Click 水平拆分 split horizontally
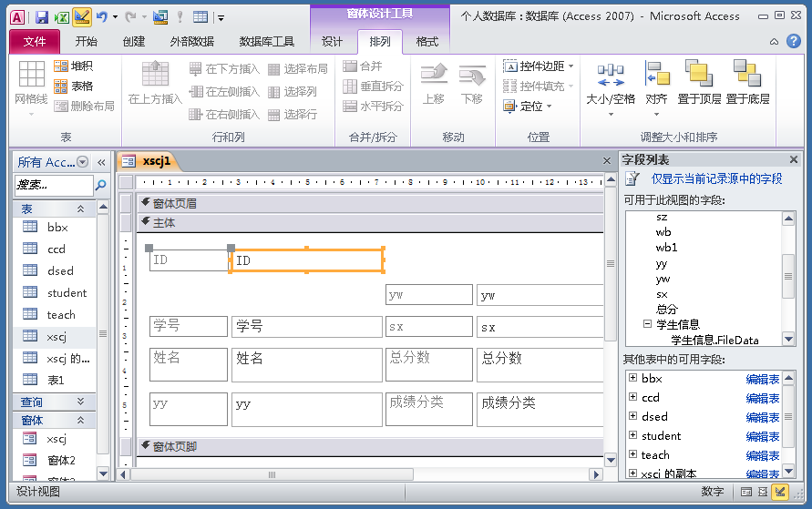 [373, 106]
